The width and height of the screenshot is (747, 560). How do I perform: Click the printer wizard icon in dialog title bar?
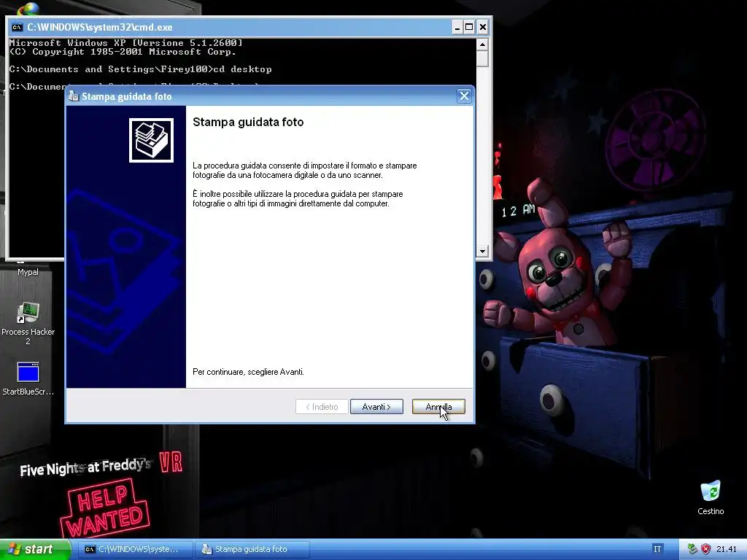tap(74, 96)
